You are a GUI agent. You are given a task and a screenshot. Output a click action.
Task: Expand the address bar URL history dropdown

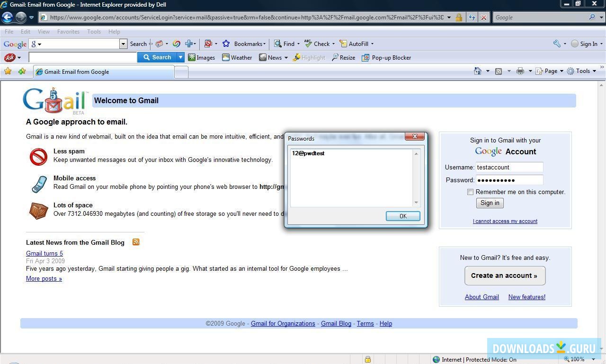point(449,18)
